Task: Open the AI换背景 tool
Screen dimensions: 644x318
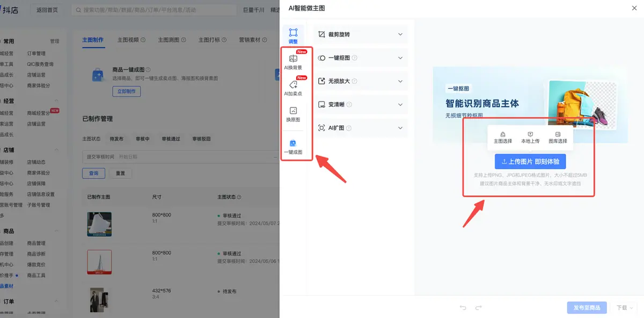Action: [293, 62]
